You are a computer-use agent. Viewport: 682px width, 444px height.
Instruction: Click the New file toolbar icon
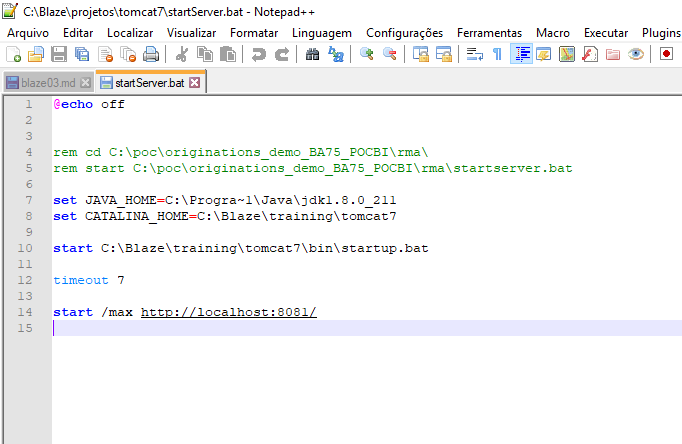click(13, 54)
